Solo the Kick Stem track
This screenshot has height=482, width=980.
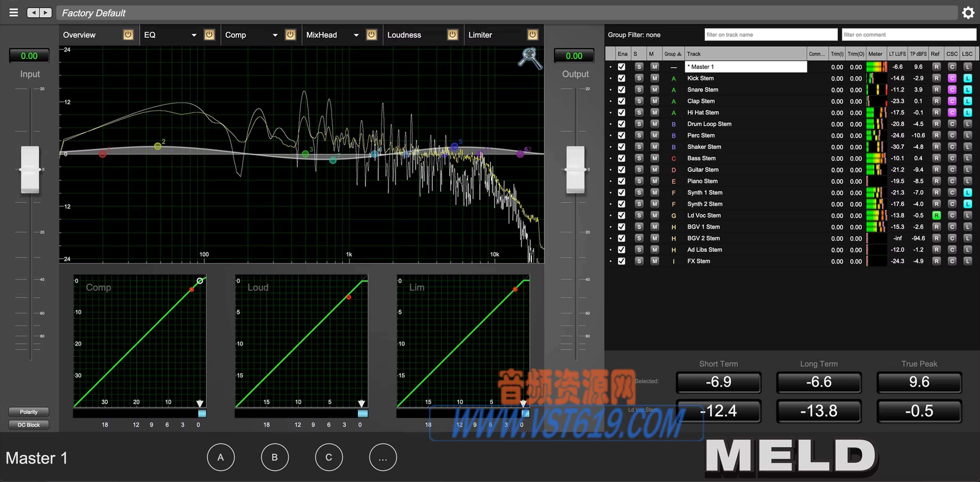[639, 78]
